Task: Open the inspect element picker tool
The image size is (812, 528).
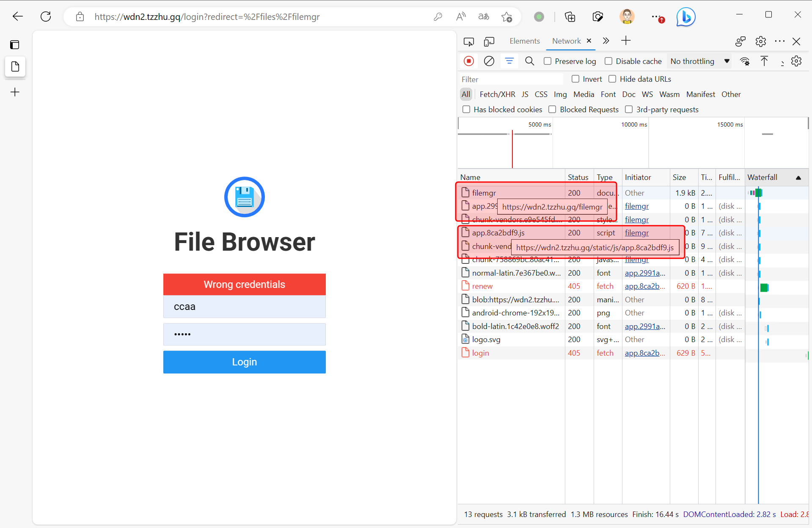Action: [x=468, y=41]
